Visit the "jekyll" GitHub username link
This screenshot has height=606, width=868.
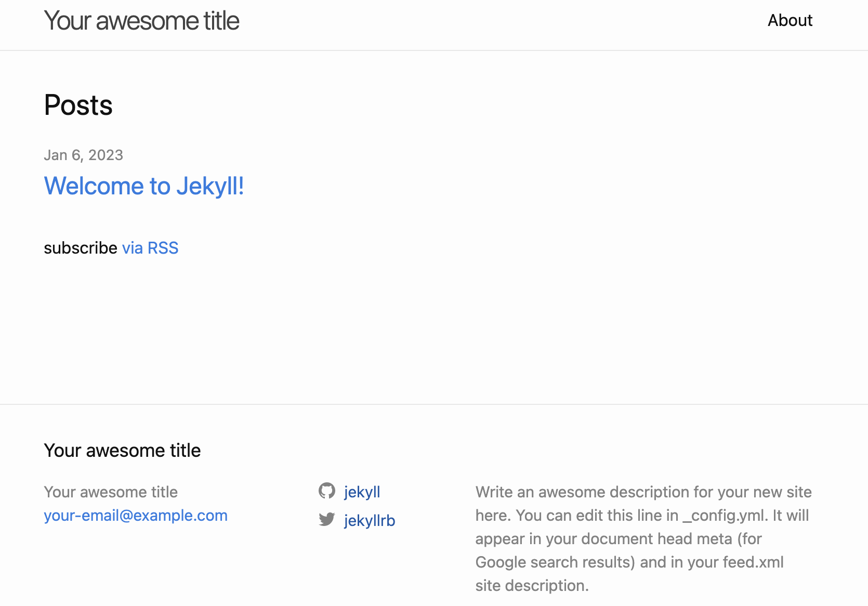(362, 492)
